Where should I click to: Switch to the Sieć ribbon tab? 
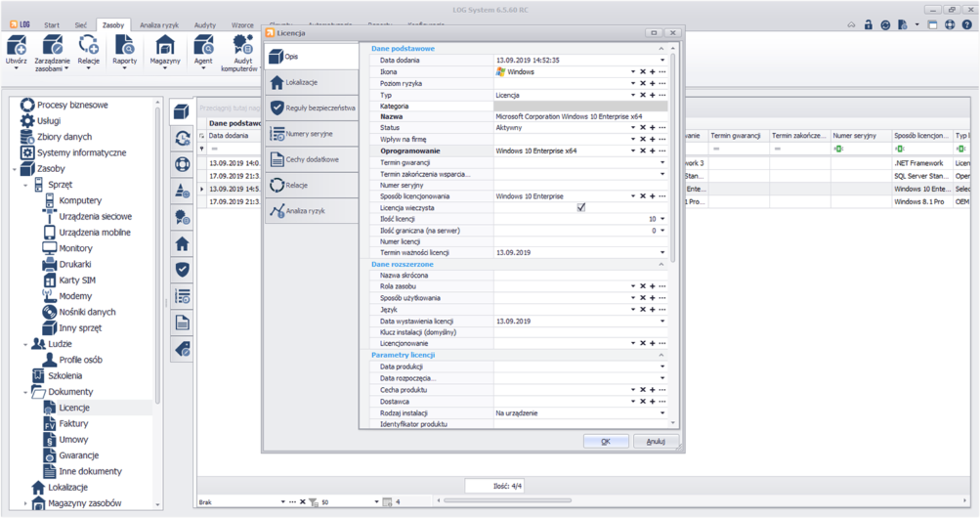pos(81,25)
